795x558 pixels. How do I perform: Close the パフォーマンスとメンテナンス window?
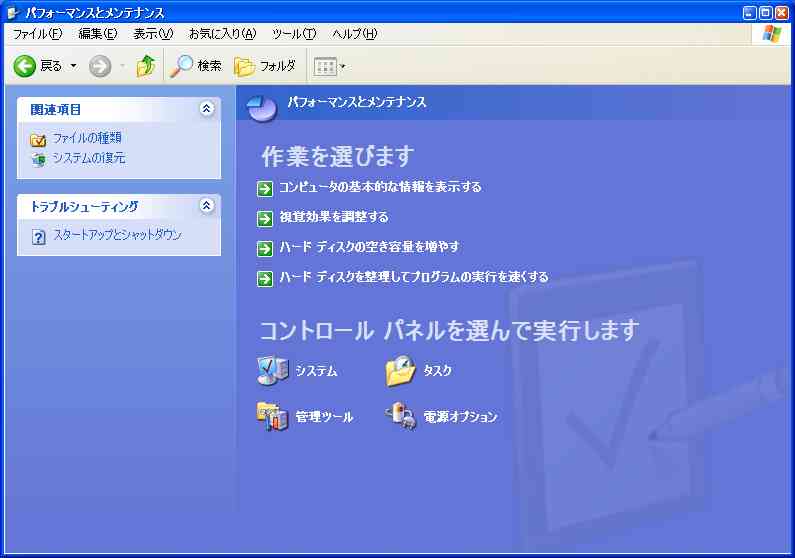click(782, 13)
